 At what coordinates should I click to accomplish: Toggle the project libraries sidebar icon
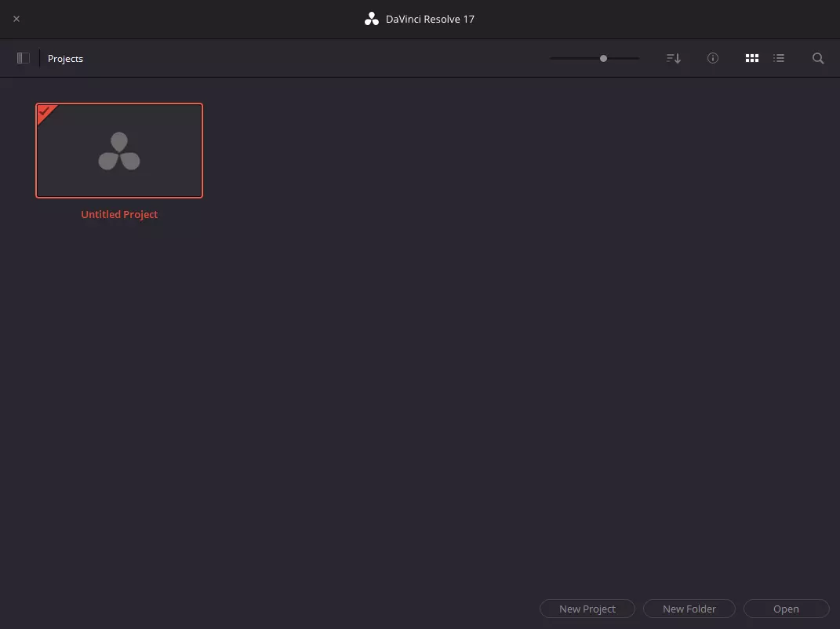pyautogui.click(x=23, y=58)
